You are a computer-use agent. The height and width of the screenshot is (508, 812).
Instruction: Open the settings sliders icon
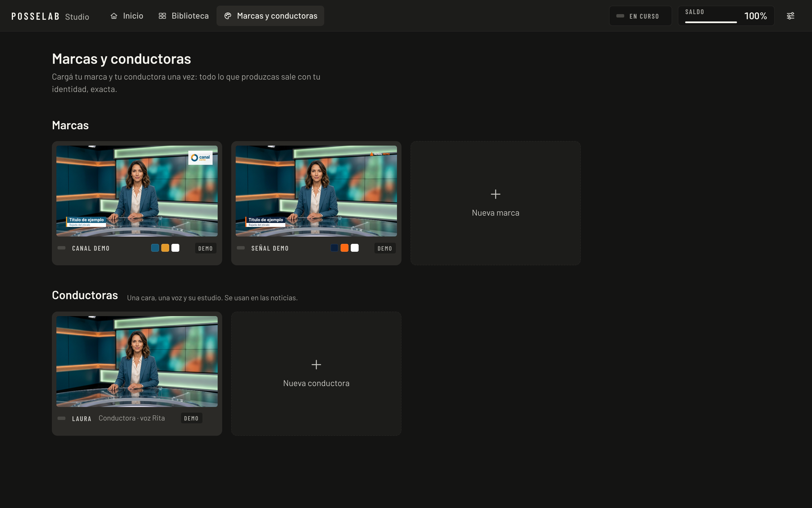(x=790, y=16)
